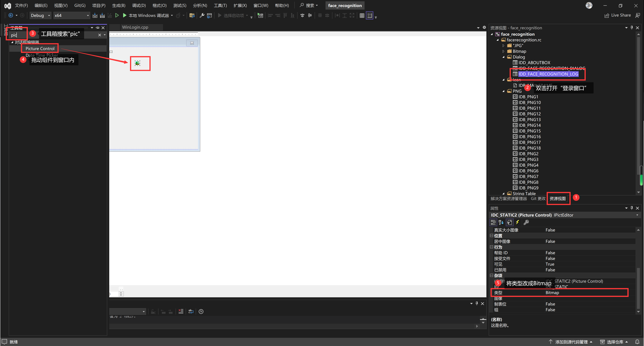644x346 pixels.
Task: Click Live Share button
Action: 618,16
